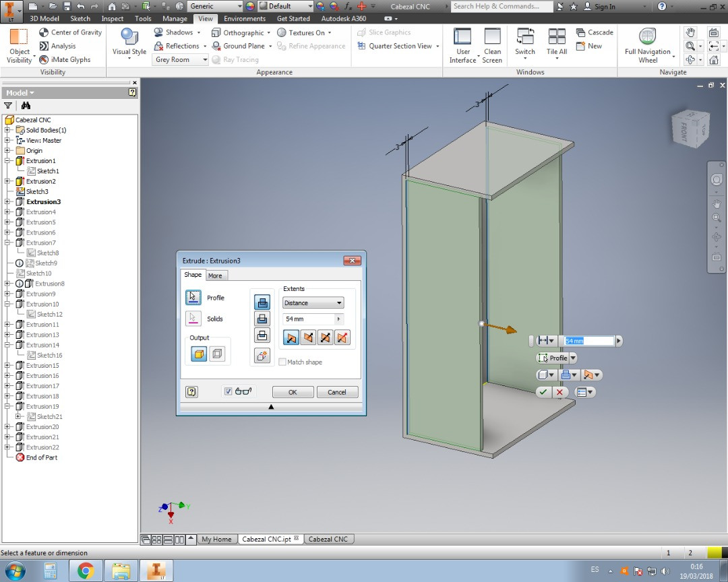This screenshot has width=728, height=582.
Task: Click the green check in mini-toolbar
Action: pyautogui.click(x=543, y=392)
